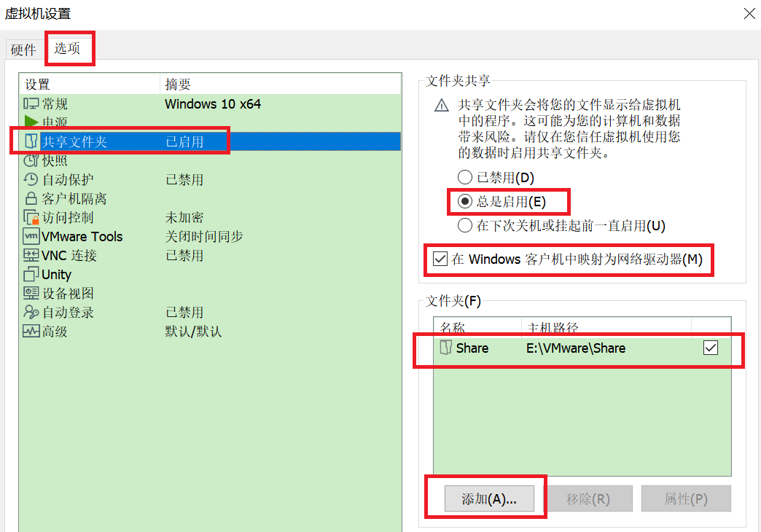
Task: Click the 默认/默认 summary text
Action: [193, 331]
